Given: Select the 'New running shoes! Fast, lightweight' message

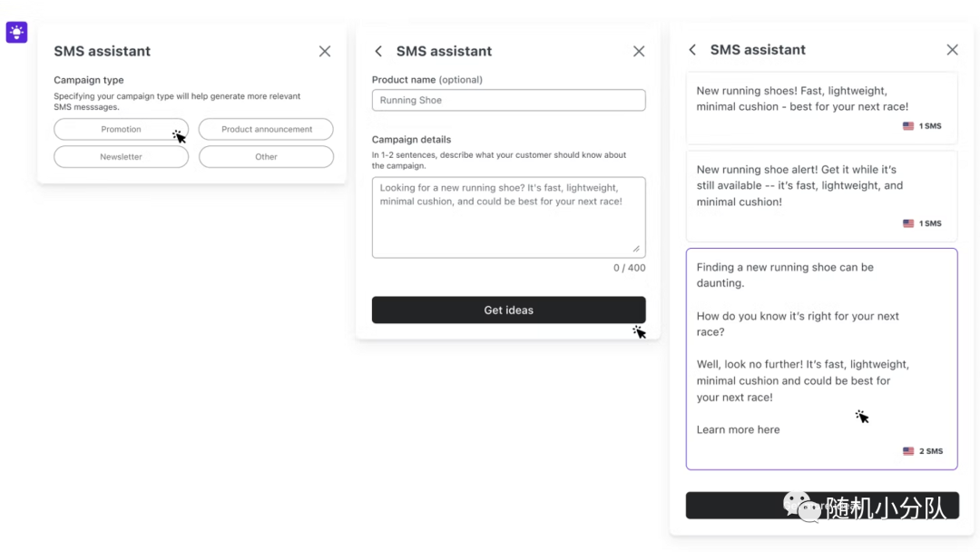Looking at the screenshot, I should [x=822, y=108].
